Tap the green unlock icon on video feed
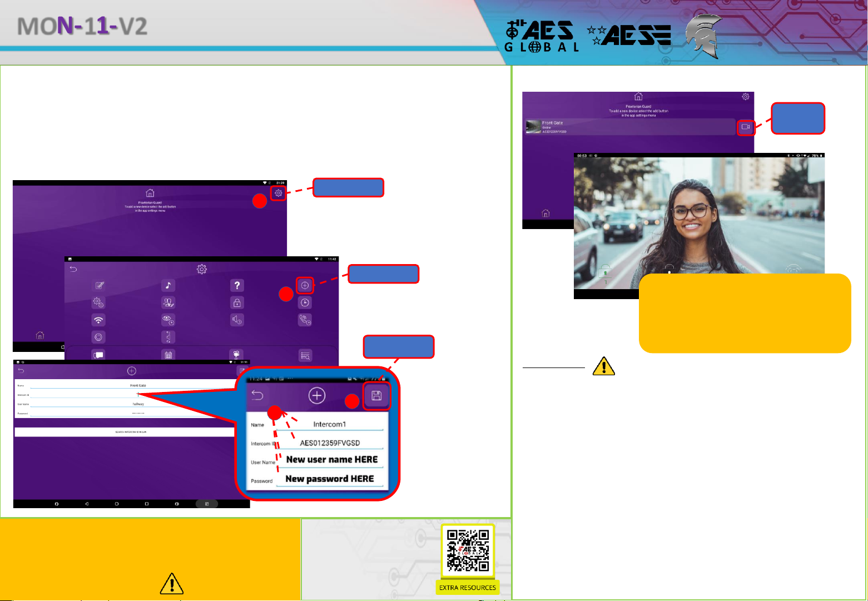 (605, 272)
